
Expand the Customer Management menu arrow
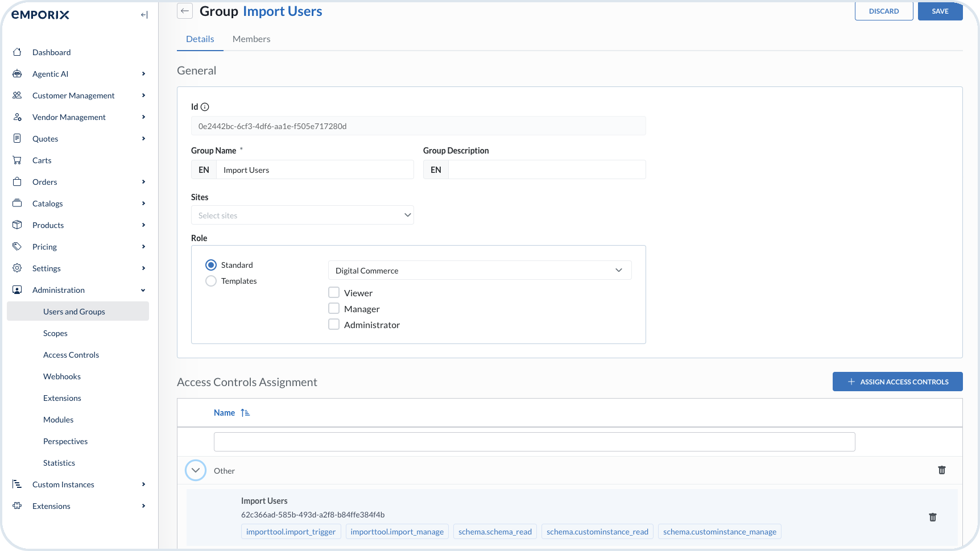[143, 96]
